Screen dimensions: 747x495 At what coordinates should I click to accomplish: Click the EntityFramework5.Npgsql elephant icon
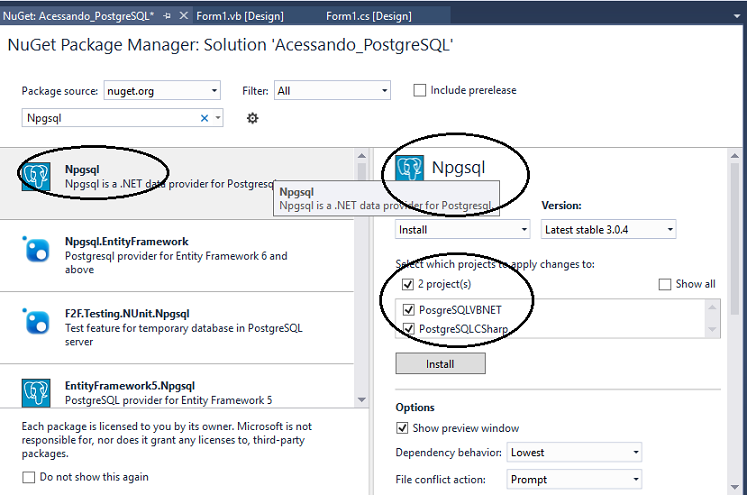pyautogui.click(x=36, y=393)
